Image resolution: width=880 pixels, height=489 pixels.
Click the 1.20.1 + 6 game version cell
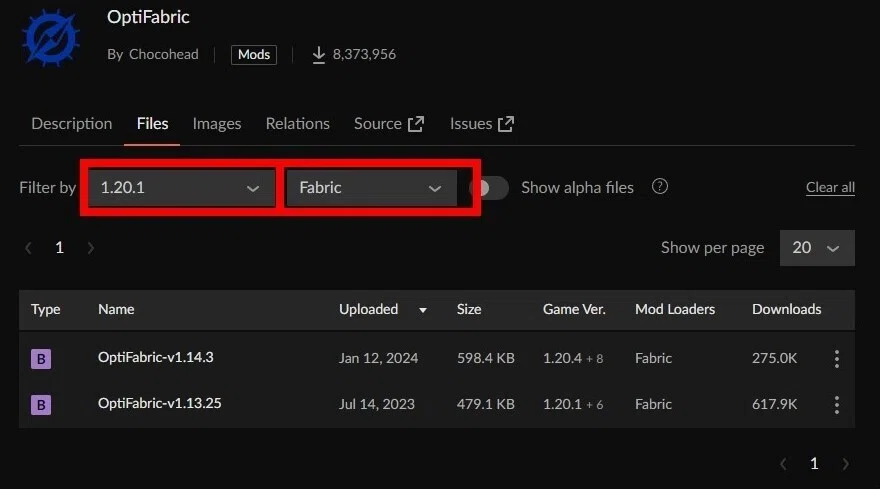573,404
